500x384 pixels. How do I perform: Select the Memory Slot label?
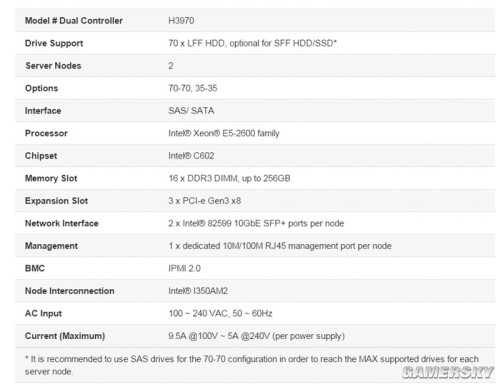coord(51,178)
